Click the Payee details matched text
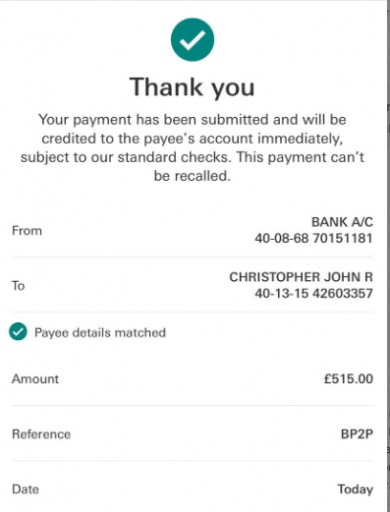Screen dimensions: 390x512 100,333
